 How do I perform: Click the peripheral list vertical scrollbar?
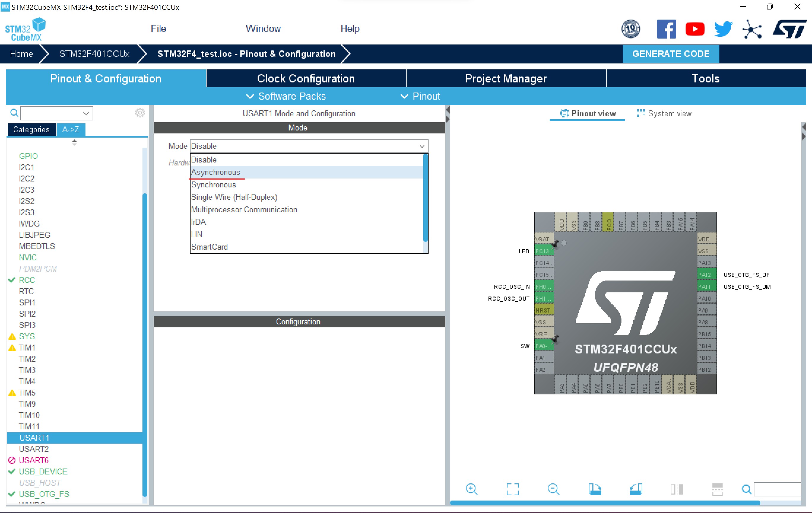145,345
